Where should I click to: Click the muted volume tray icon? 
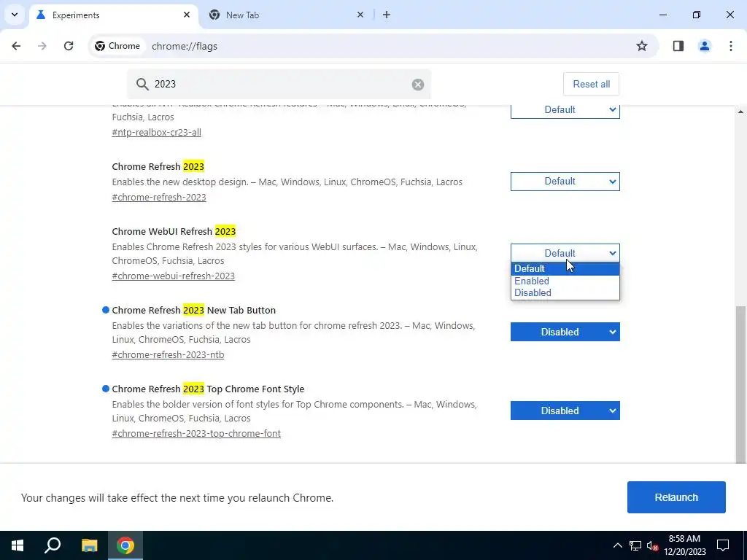652,545
